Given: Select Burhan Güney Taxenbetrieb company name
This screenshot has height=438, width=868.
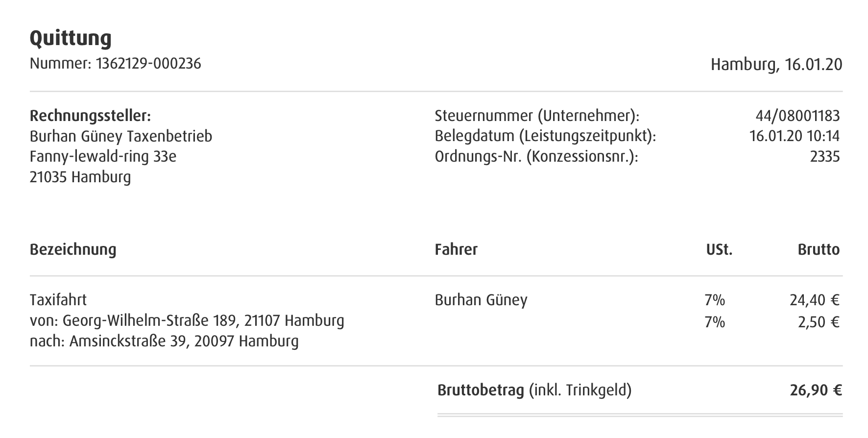Looking at the screenshot, I should (x=121, y=136).
